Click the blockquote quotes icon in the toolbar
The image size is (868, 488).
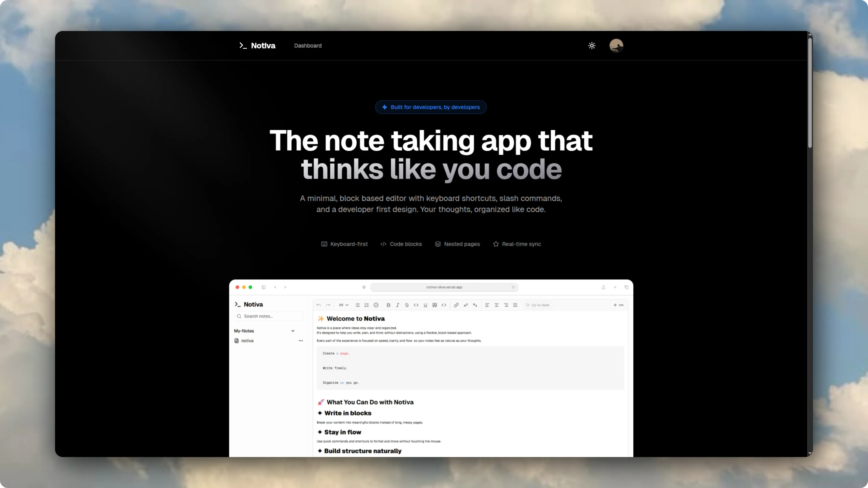coord(435,305)
